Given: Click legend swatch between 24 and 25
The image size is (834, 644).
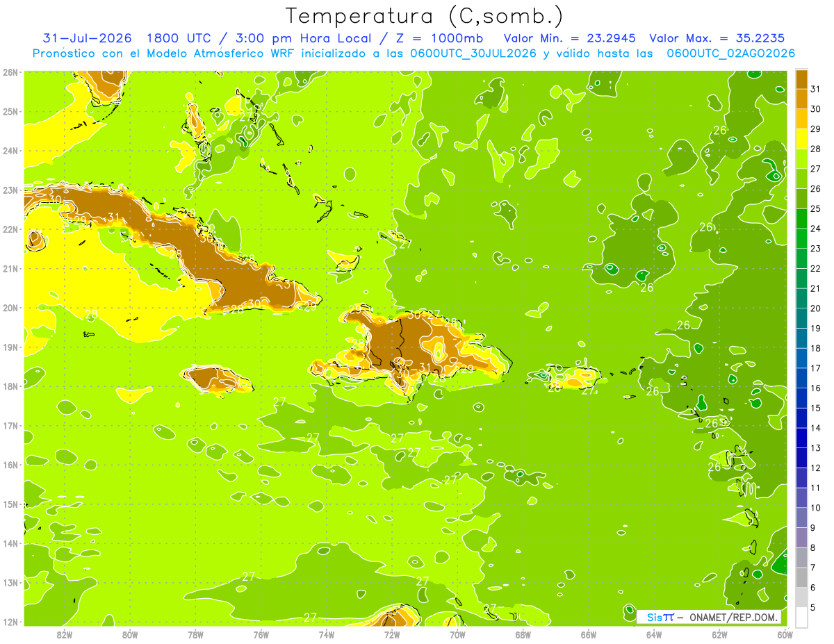Looking at the screenshot, I should (801, 218).
